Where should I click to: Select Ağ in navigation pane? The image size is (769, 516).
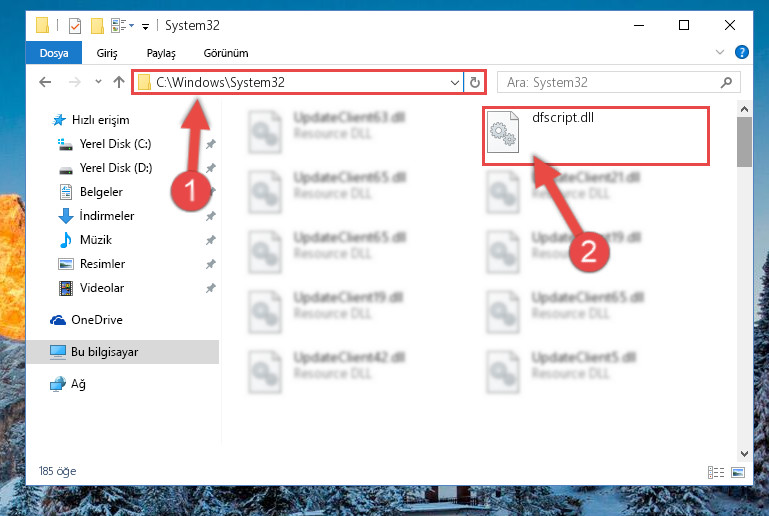click(78, 384)
